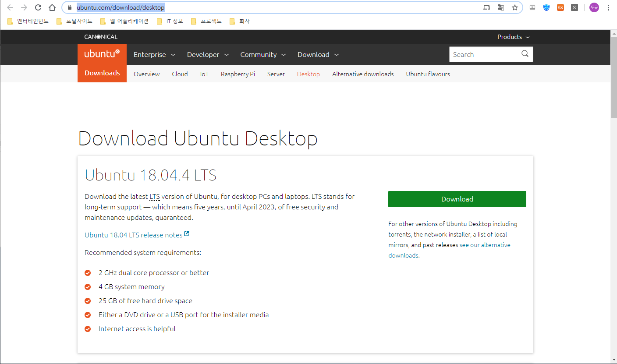Click the Ubuntu logo
The image size is (617, 364).
[102, 54]
